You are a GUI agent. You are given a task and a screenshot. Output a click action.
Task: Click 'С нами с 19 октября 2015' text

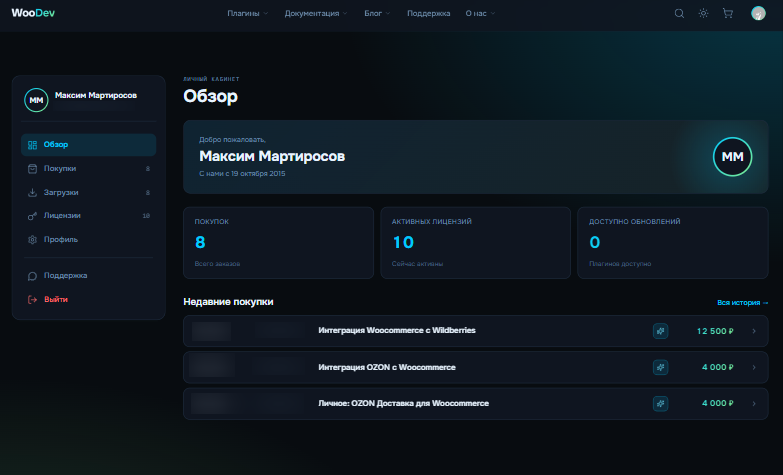242,174
